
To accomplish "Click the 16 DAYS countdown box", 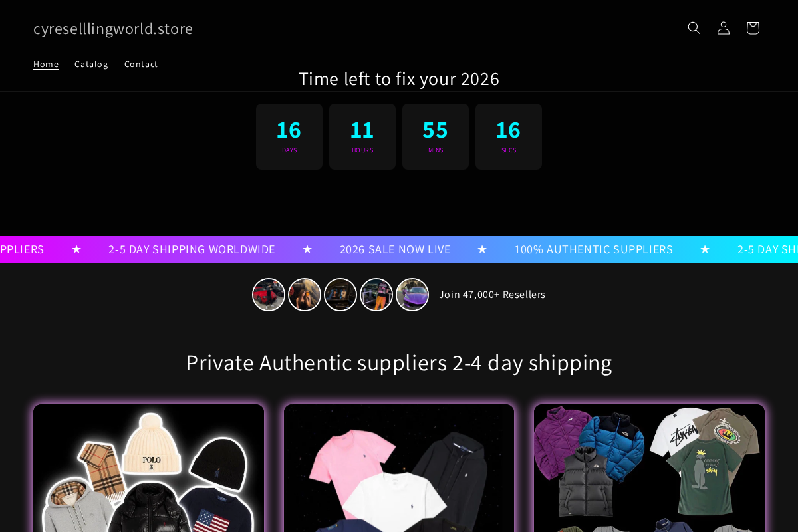I will [x=289, y=136].
